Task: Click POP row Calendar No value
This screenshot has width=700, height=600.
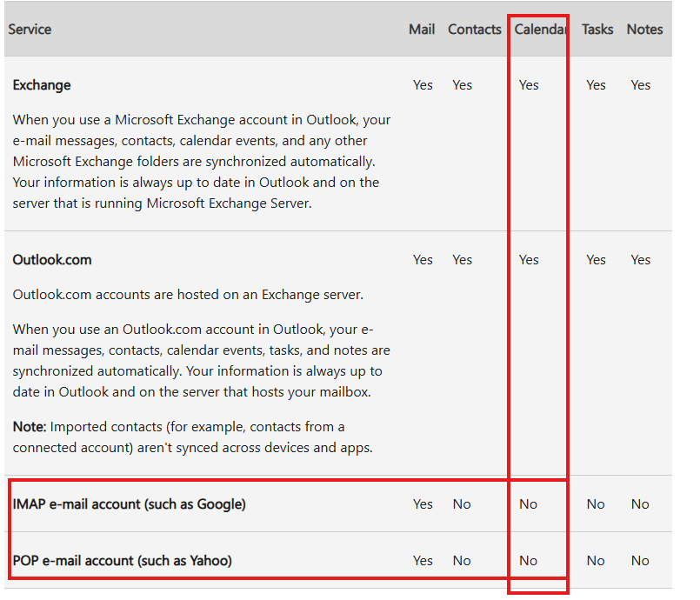Action: coord(528,560)
